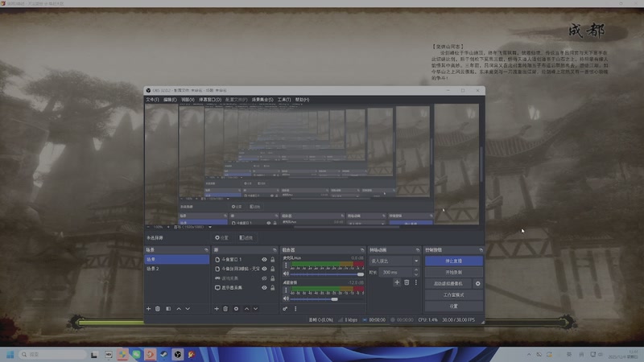Click the blue stop streaming button

tap(453, 261)
